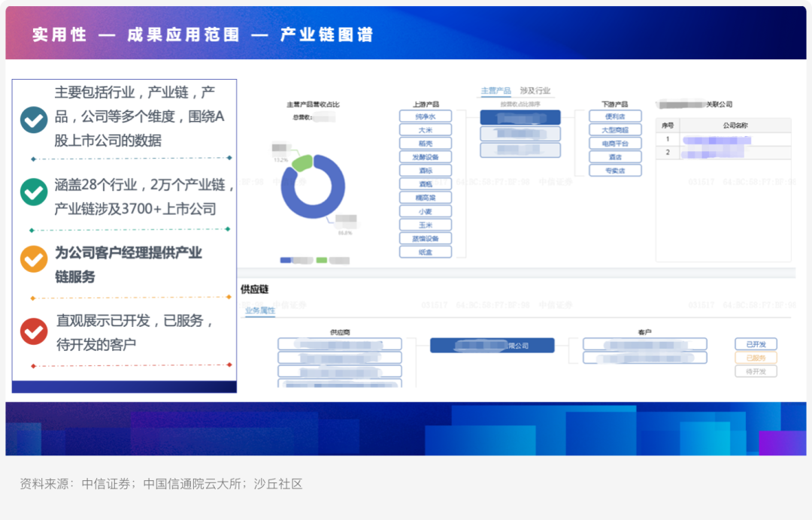The height and width of the screenshot is (520, 812).
Task: Expand the 蒸馏设备 upstream product node
Action: (426, 238)
